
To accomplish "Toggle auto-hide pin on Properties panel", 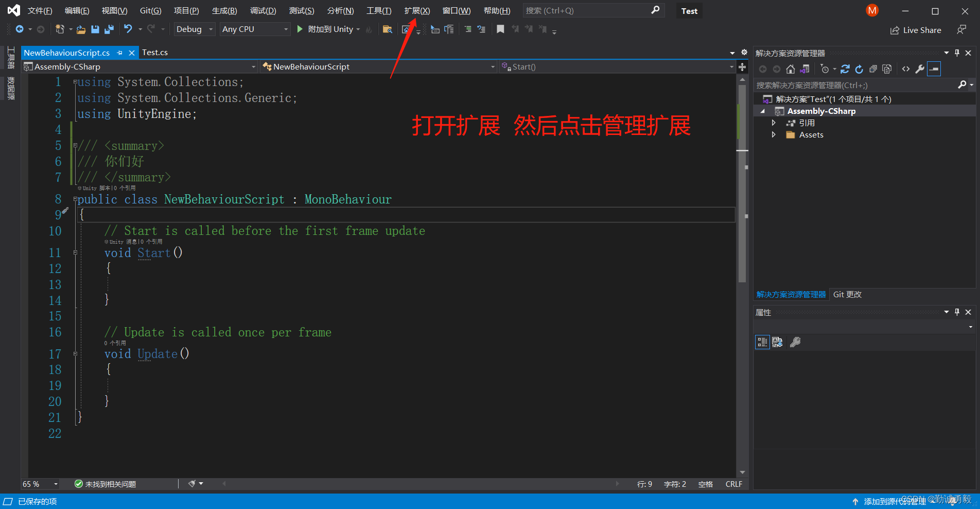I will click(957, 312).
